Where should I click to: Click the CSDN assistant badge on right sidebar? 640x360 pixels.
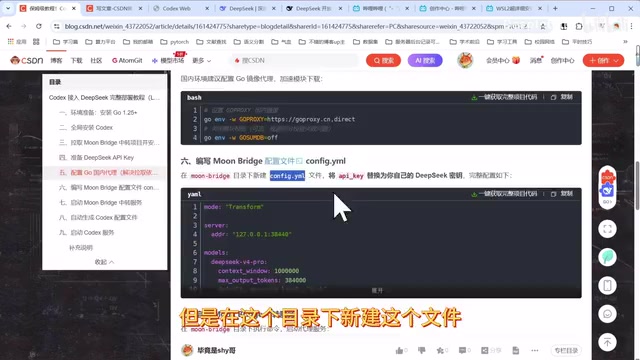tap(607, 188)
